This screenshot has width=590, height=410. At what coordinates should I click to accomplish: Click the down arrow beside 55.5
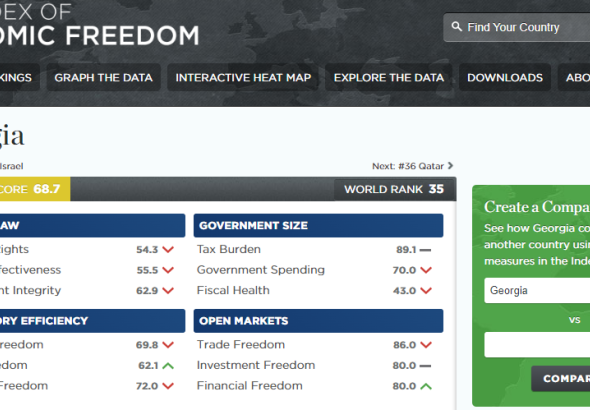click(x=168, y=270)
